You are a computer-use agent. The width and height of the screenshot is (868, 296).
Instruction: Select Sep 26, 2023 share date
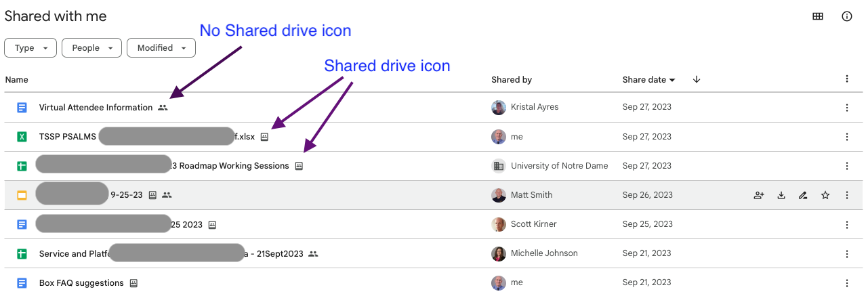(x=648, y=195)
